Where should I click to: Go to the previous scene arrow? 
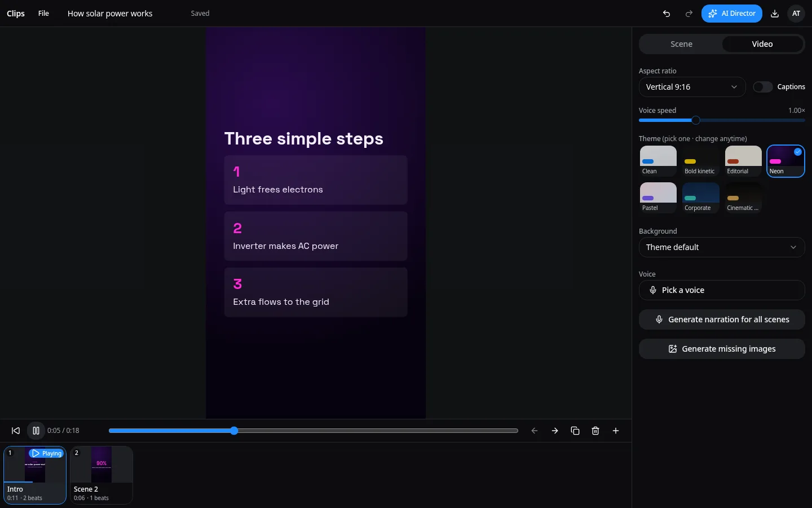(535, 431)
